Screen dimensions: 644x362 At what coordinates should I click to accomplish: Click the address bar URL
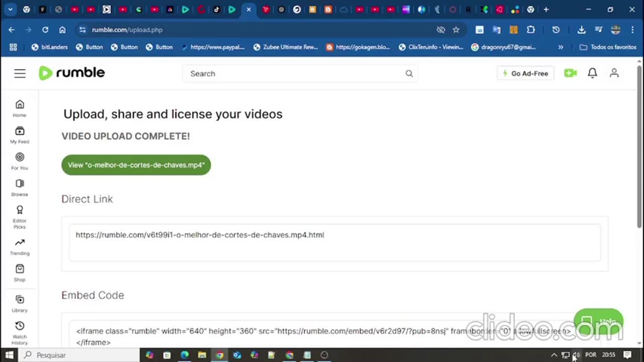(127, 30)
